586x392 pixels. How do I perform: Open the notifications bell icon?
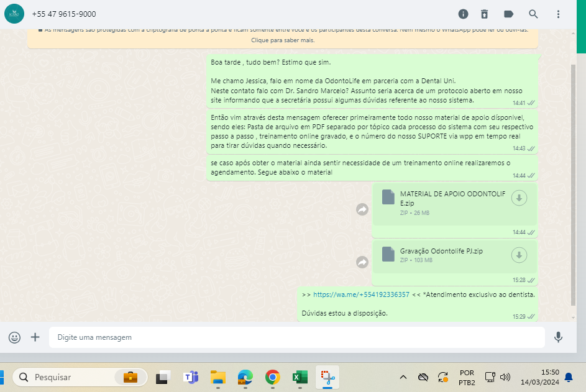pos(569,378)
